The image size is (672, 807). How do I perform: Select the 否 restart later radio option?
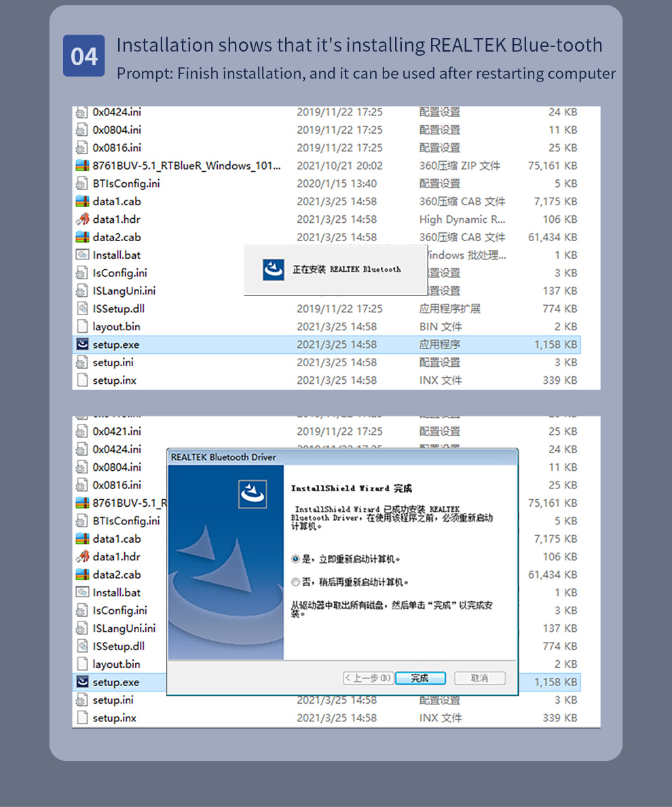[x=295, y=582]
